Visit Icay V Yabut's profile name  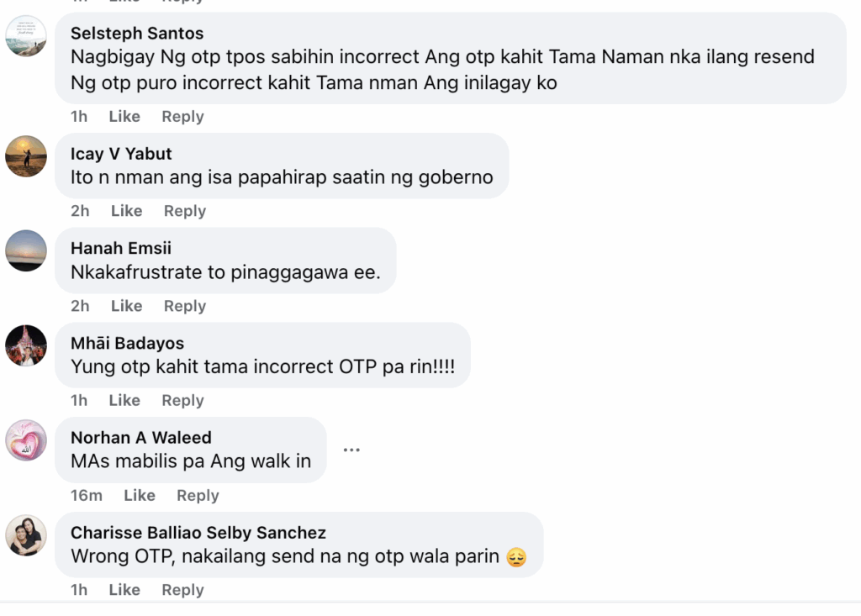tap(121, 154)
